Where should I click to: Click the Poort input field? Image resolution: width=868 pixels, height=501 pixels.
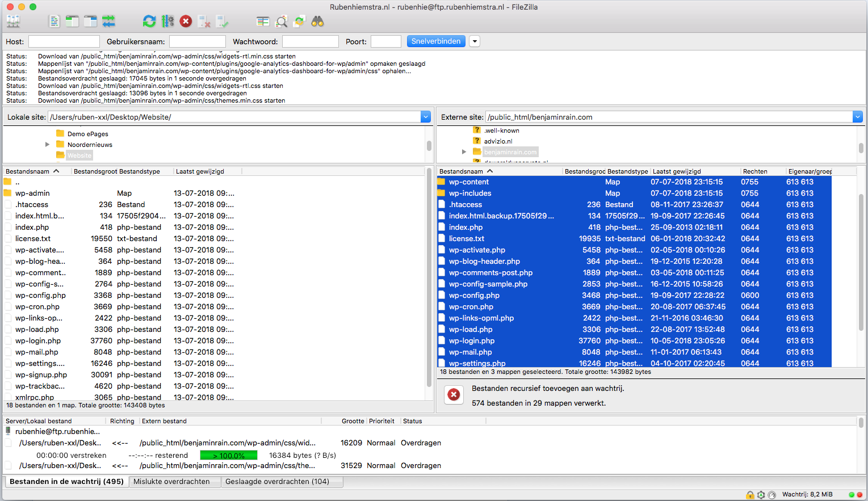[x=386, y=41]
